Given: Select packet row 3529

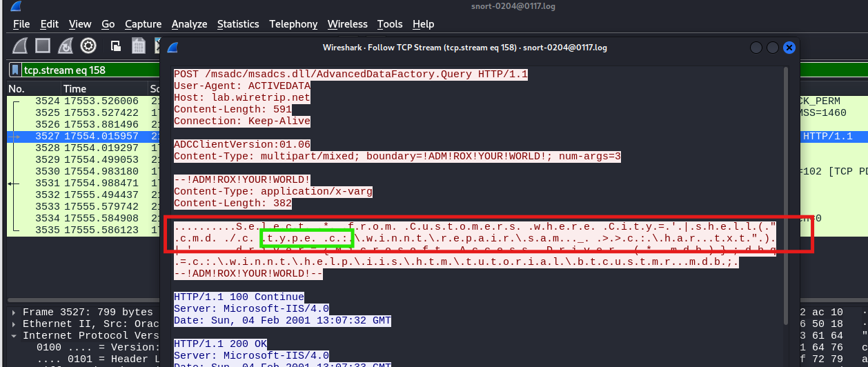Looking at the screenshot, I should [83, 159].
